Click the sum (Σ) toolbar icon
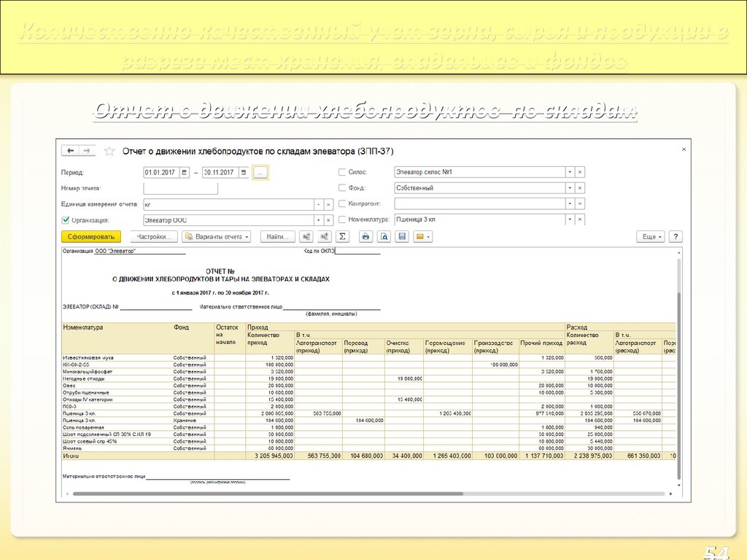747x560 pixels. click(x=343, y=237)
